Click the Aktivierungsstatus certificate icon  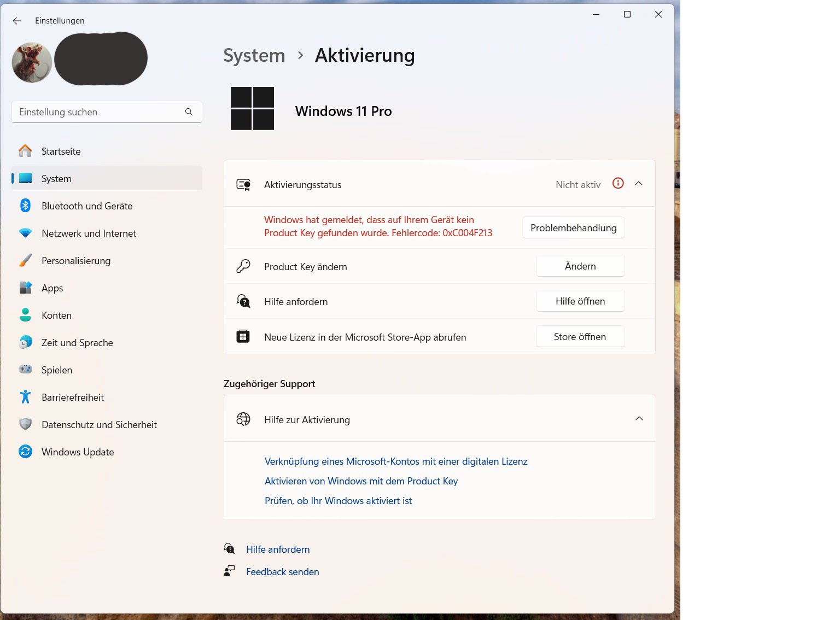pyautogui.click(x=243, y=184)
